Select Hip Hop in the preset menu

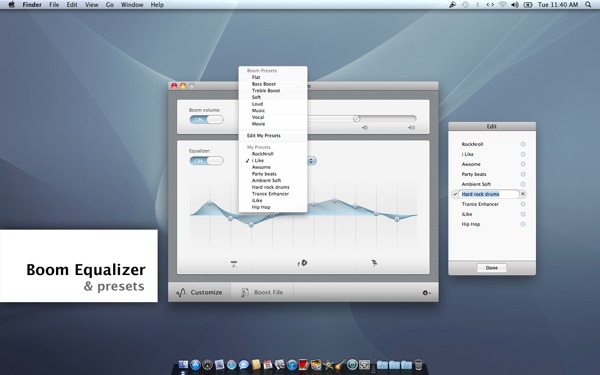(x=273, y=207)
